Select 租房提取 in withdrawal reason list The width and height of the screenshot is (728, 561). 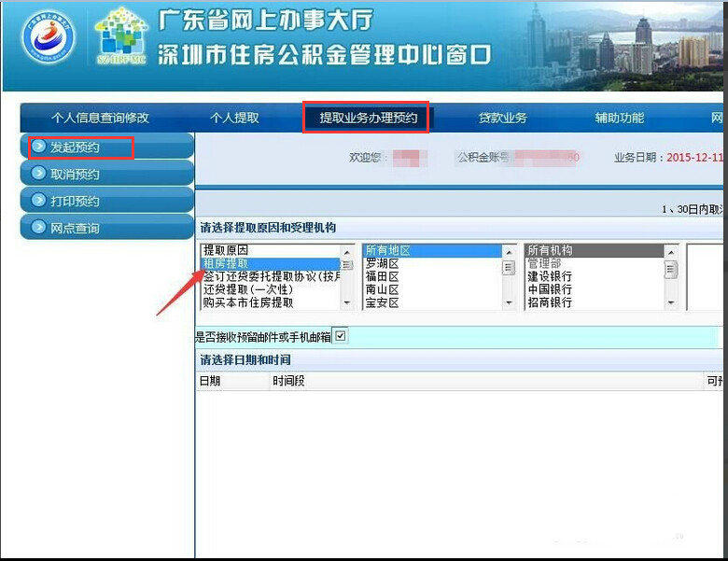[x=271, y=263]
